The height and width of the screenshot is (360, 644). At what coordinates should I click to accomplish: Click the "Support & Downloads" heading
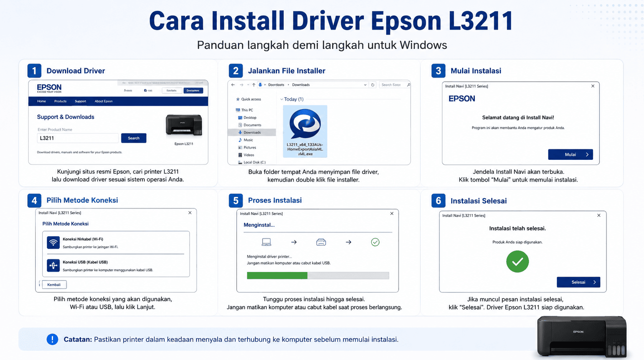[x=66, y=117]
